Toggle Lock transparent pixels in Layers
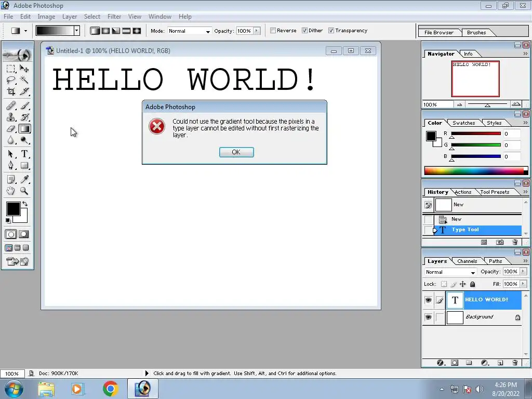Viewport: 532px width, 399px height. (x=444, y=284)
